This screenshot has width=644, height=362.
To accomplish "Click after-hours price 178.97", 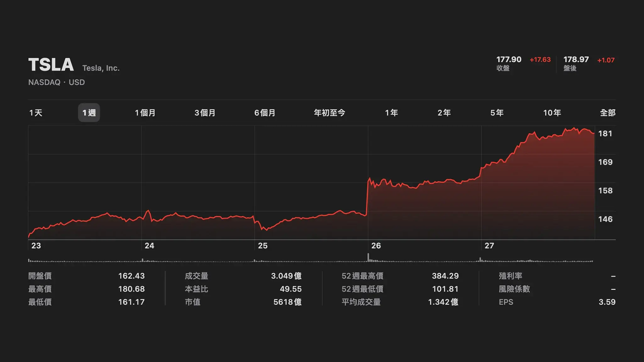I will pos(576,59).
